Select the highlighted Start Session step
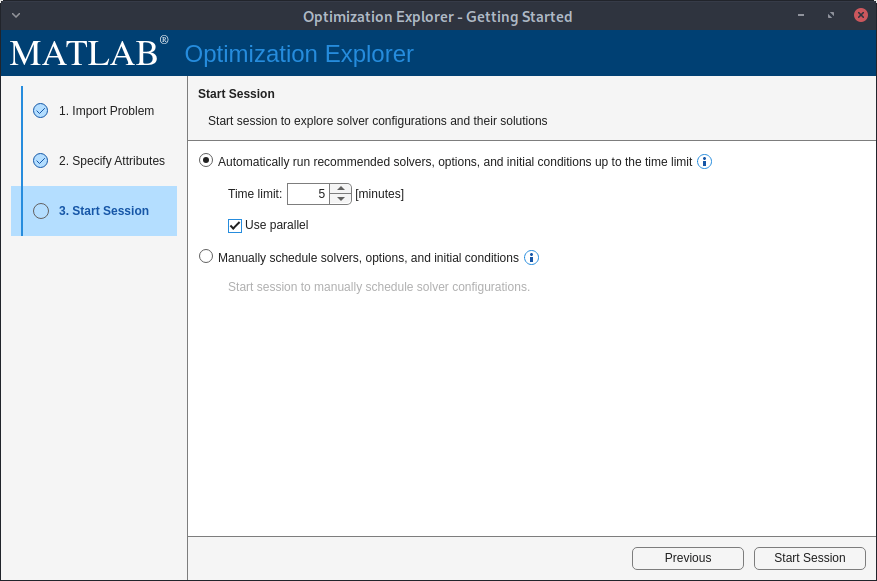This screenshot has width=877, height=581. 104,210
